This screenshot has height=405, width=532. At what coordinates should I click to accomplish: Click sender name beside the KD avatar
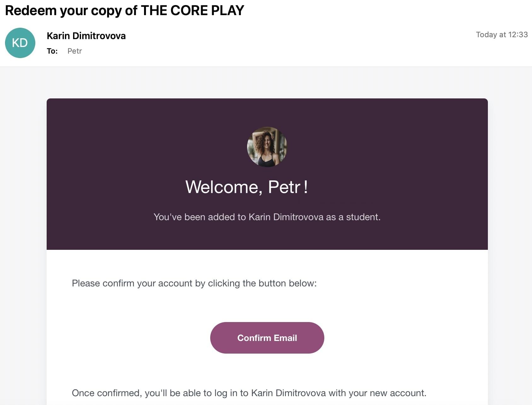(x=86, y=36)
